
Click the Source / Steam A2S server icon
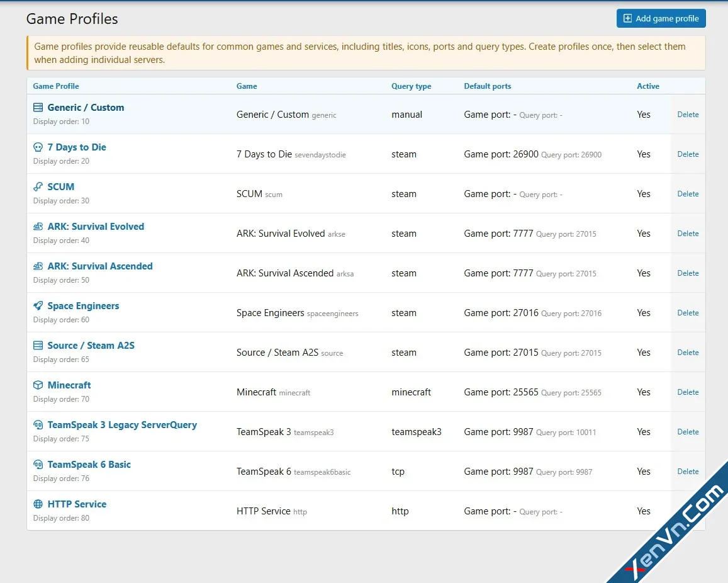[38, 346]
